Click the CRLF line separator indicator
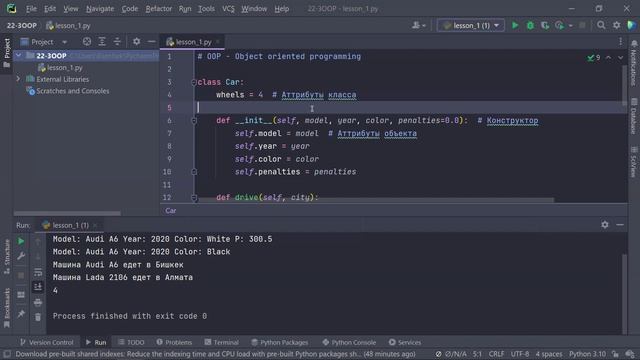This screenshot has height=360, width=640. point(496,354)
